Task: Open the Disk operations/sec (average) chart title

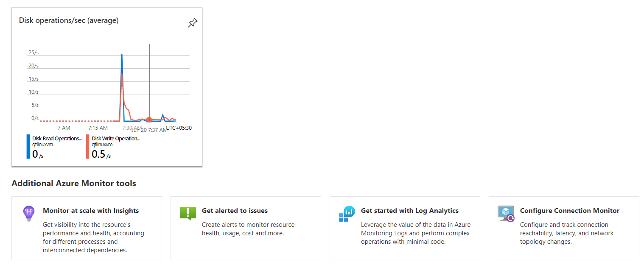Action: 69,20
